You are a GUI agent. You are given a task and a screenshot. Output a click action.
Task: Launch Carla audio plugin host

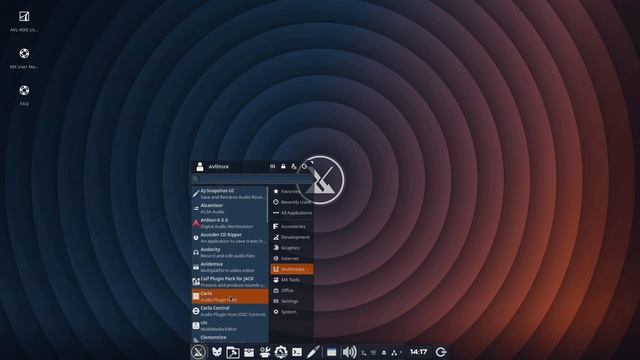coord(230,296)
